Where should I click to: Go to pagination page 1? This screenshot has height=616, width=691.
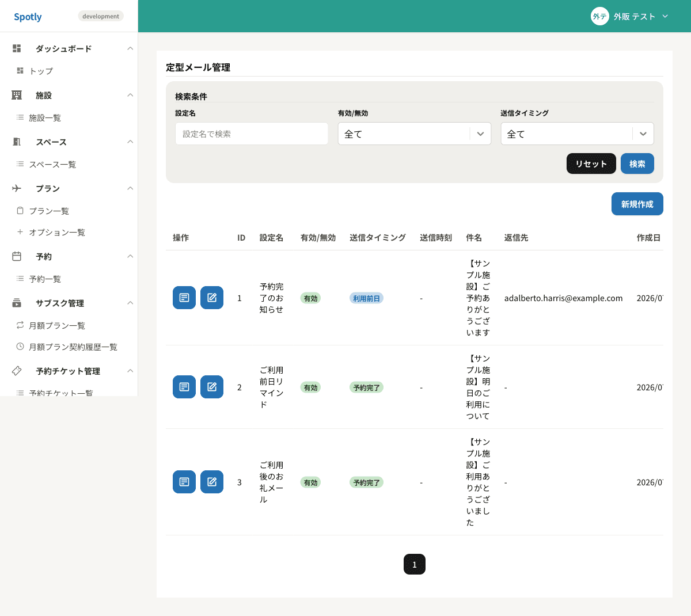pyautogui.click(x=415, y=564)
